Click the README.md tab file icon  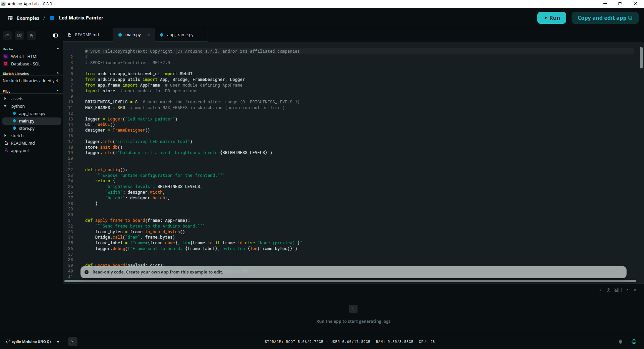coord(70,35)
